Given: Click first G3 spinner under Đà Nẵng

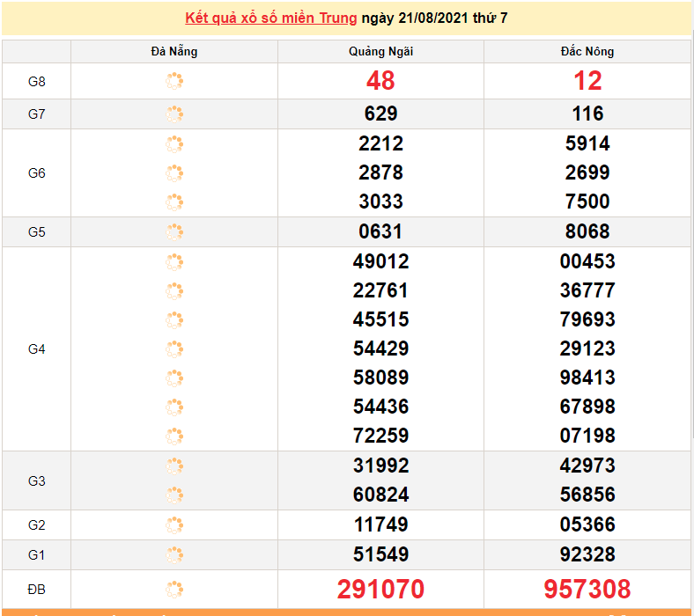Looking at the screenshot, I should coord(174,466).
